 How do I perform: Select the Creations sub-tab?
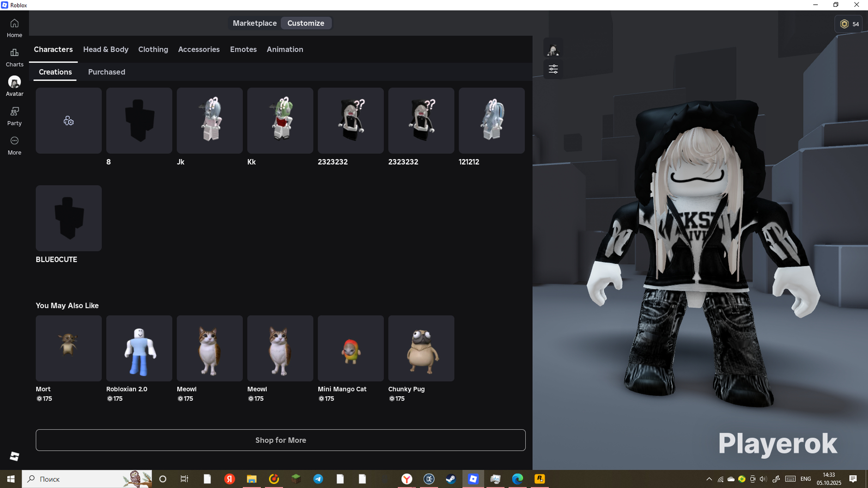click(55, 72)
